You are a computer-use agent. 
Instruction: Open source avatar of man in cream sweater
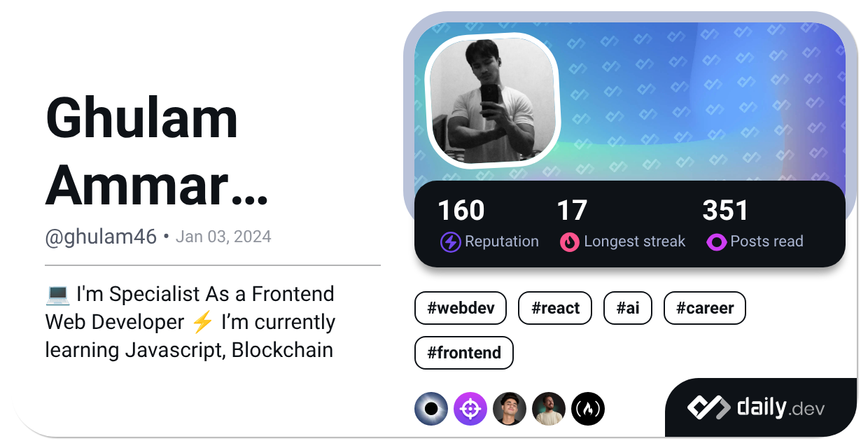click(549, 409)
